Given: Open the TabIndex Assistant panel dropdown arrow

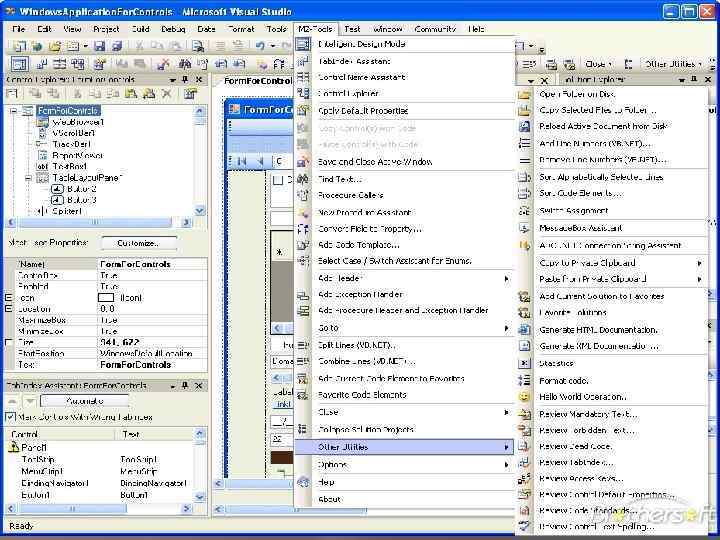Looking at the screenshot, I should tap(173, 386).
